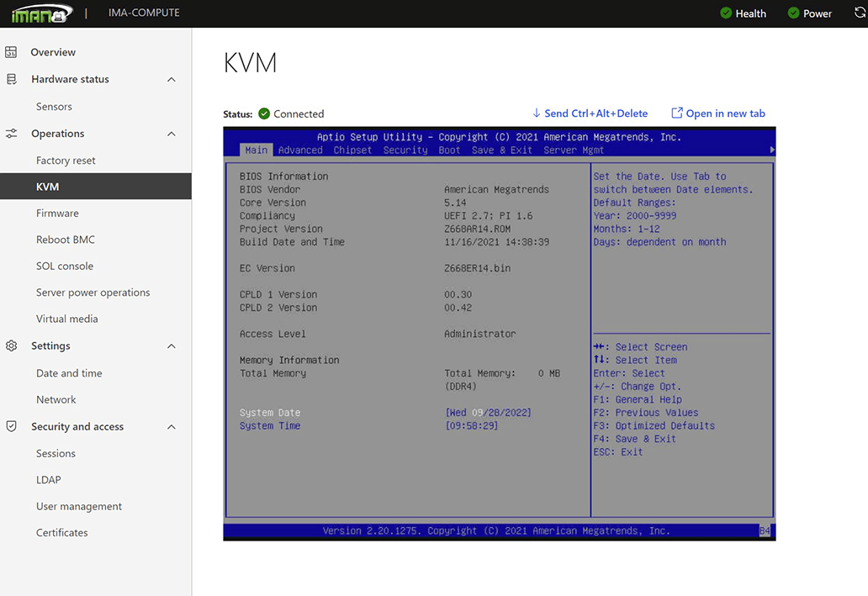
Task: Click the Power status checkmark icon
Action: pyautogui.click(x=793, y=13)
